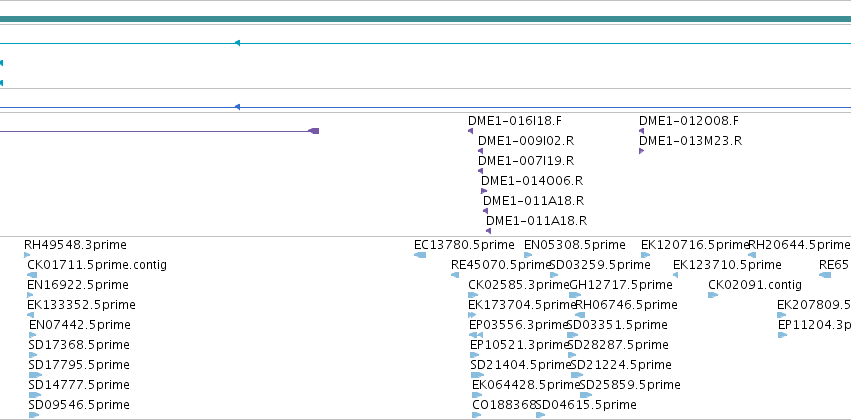Click the DME1-007I19.R feature label
Screen dimensions: 851x420
click(x=526, y=161)
